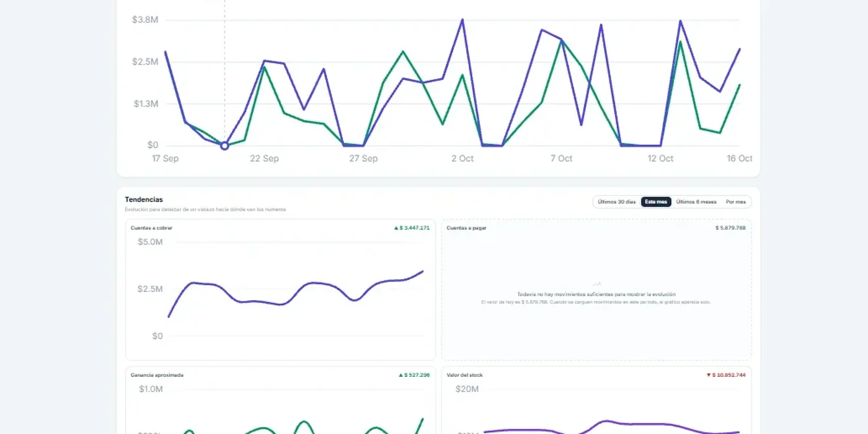Click the $5.0M axis label in Cuentas a cobrar
The width and height of the screenshot is (868, 434).
click(x=150, y=242)
